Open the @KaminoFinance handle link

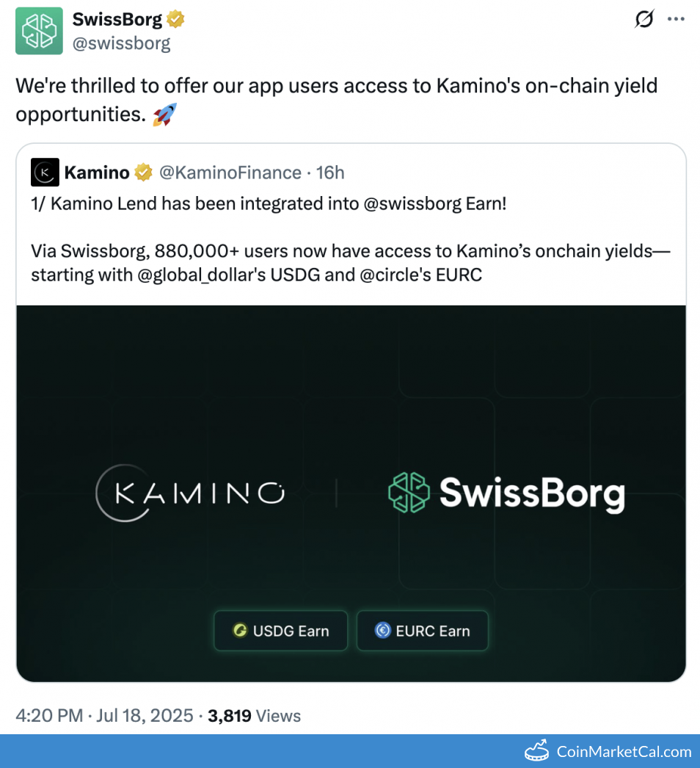click(x=230, y=173)
